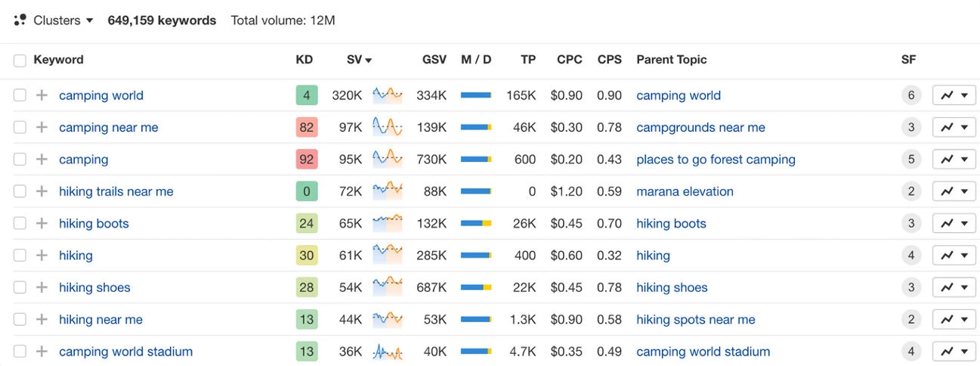Add hiking trails near me via plus icon
This screenshot has width=980, height=366.
(x=42, y=191)
